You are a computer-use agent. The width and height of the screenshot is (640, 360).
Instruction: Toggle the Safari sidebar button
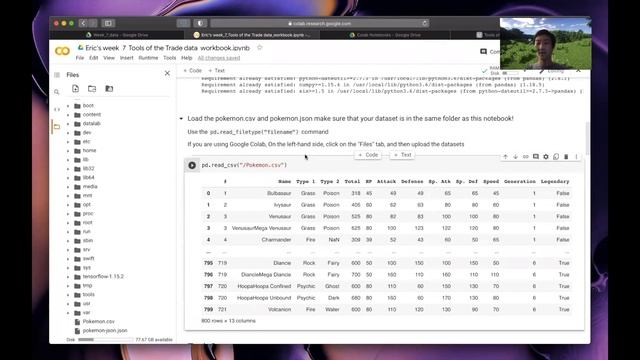coord(108,23)
